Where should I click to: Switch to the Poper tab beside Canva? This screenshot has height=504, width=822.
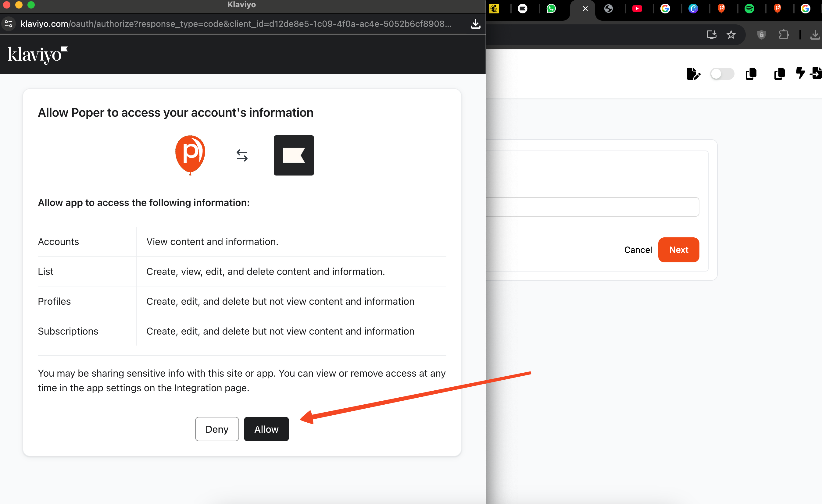(x=721, y=9)
